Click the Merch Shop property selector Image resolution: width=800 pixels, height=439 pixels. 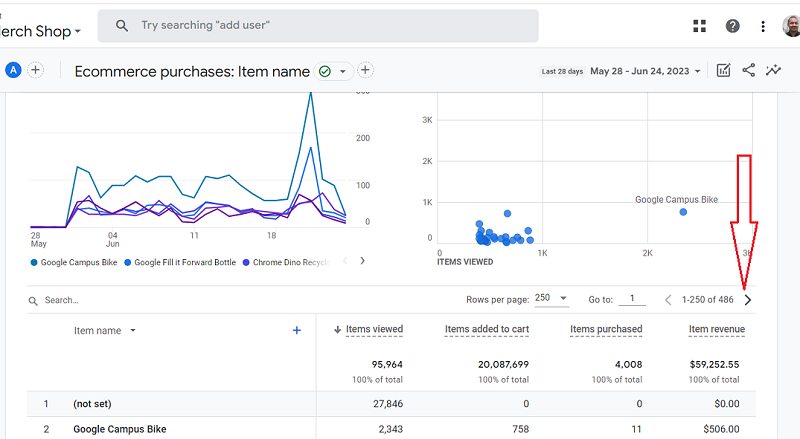coord(42,31)
